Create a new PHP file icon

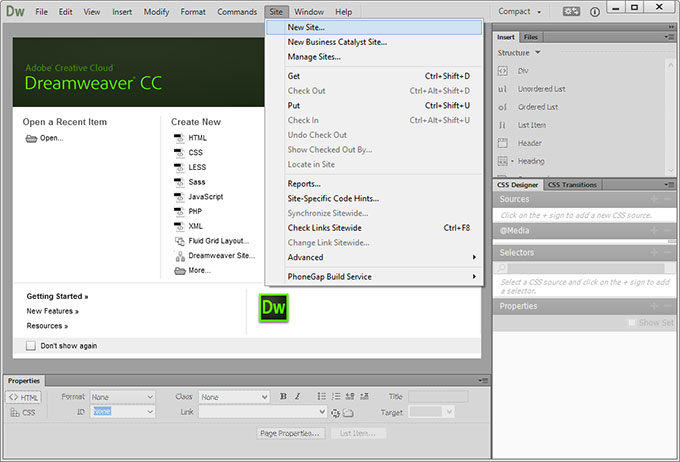179,211
